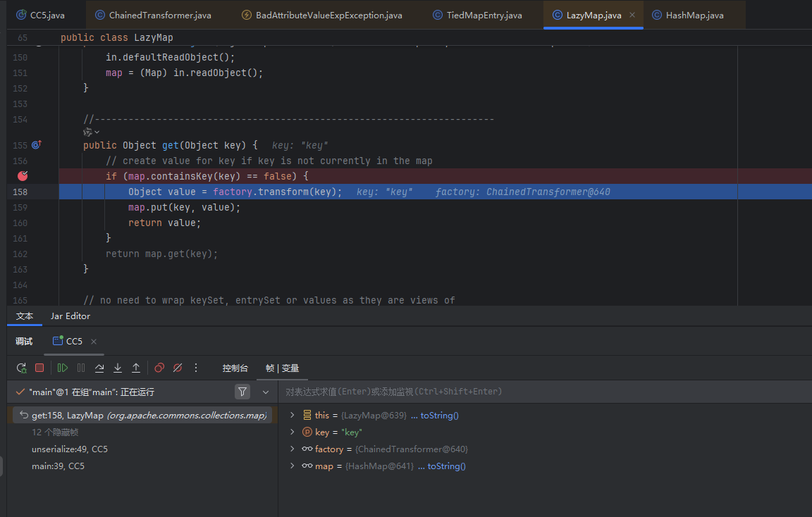This screenshot has height=517, width=812.
Task: Expand the factory ChainedTransformer variable
Action: coord(293,449)
